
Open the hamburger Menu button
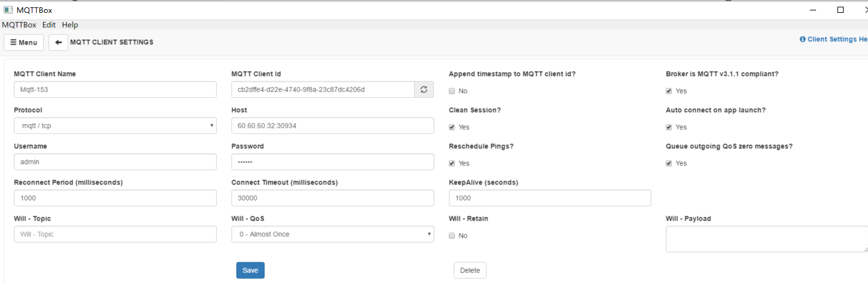pos(24,43)
